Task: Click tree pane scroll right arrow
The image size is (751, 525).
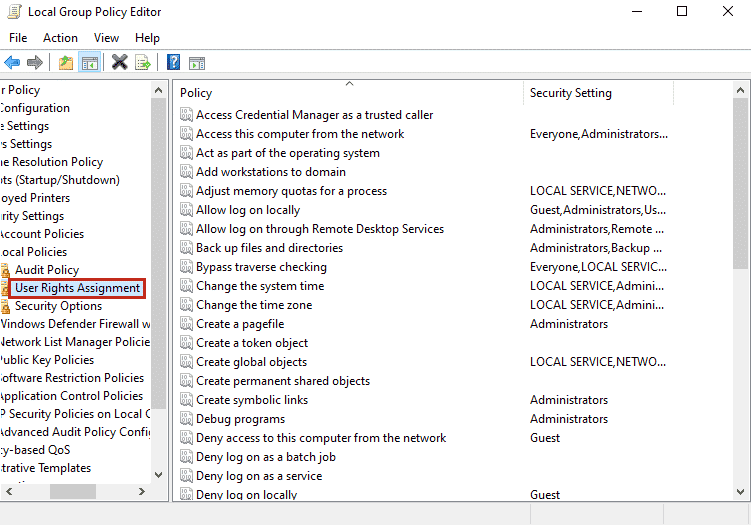Action: [142, 491]
